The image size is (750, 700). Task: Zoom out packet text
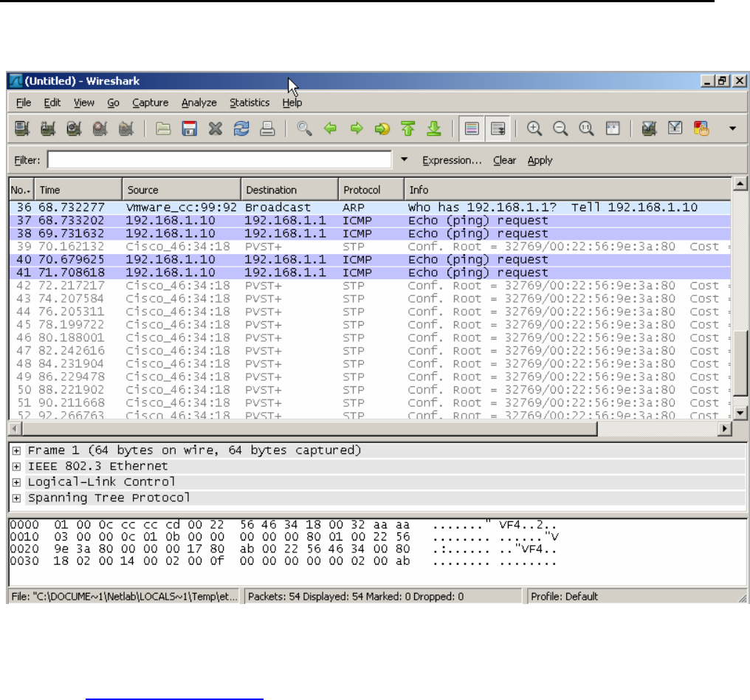pos(560,128)
